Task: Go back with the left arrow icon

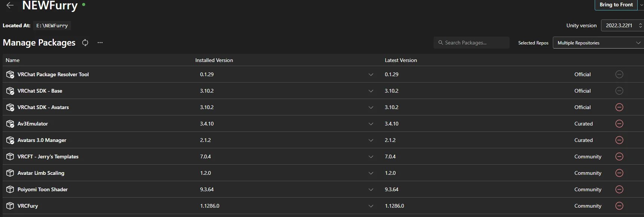Action: point(10,5)
